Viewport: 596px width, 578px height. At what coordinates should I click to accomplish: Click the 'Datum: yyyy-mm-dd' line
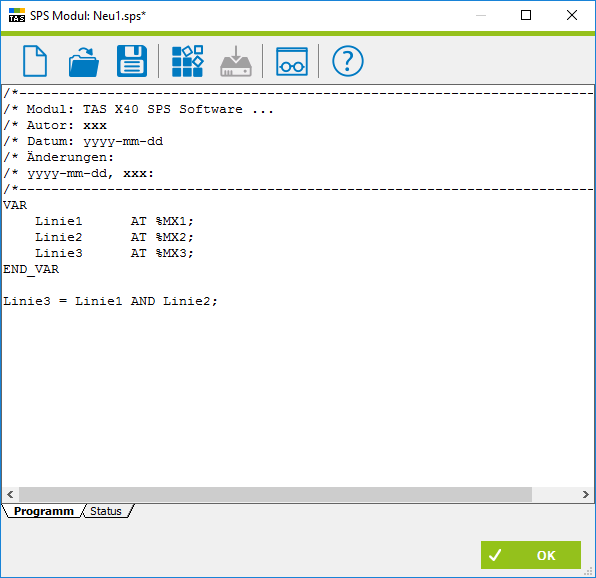click(x=83, y=141)
